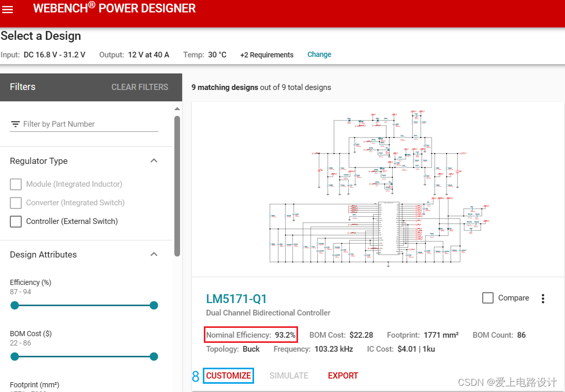Click CLEAR FILTERS button
The width and height of the screenshot is (565, 392).
[x=140, y=87]
